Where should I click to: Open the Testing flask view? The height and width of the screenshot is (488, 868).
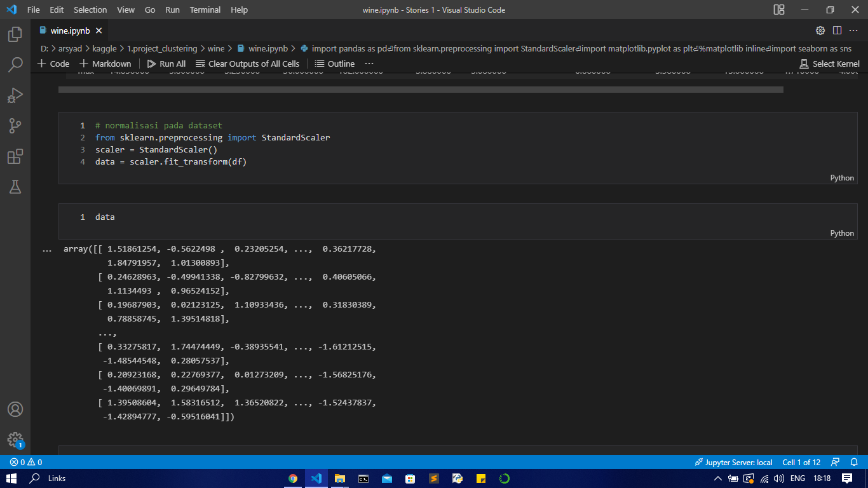[x=15, y=186]
